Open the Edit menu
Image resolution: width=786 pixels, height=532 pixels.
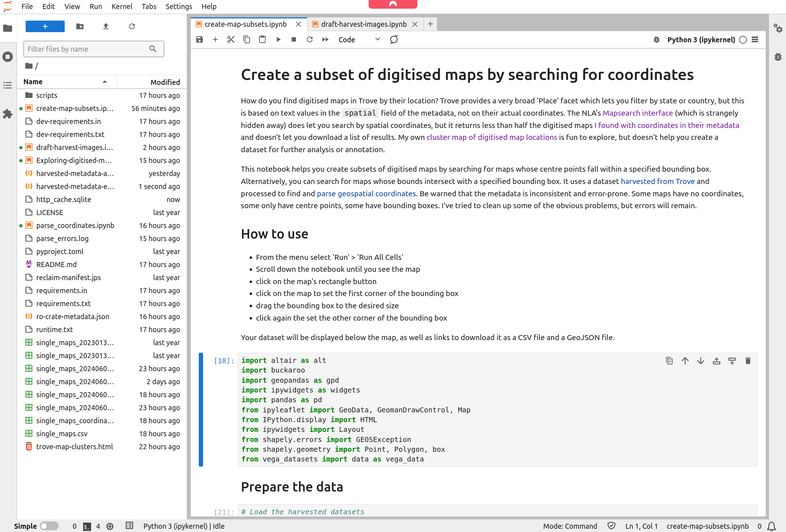[x=48, y=7]
